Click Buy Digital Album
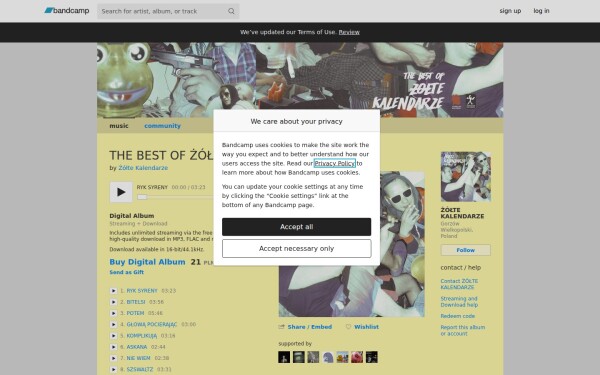 [x=147, y=262]
